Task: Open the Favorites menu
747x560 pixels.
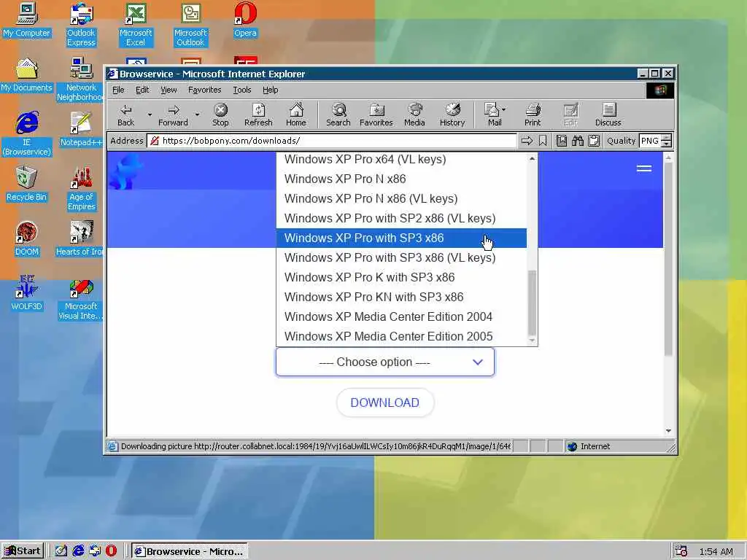Action: pos(204,90)
